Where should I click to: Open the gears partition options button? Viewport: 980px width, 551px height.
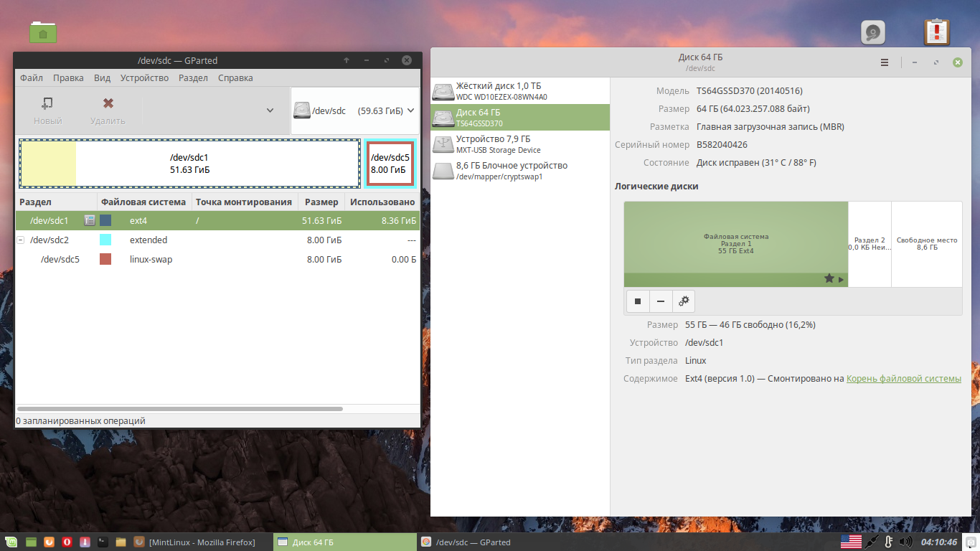click(x=684, y=301)
